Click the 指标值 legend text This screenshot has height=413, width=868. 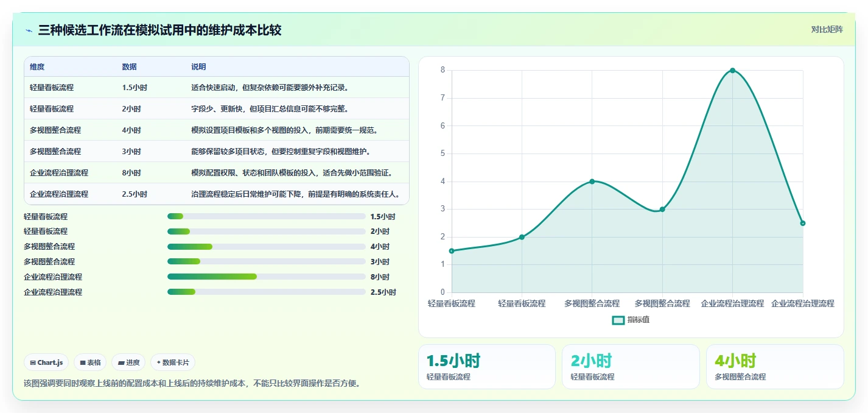click(639, 320)
